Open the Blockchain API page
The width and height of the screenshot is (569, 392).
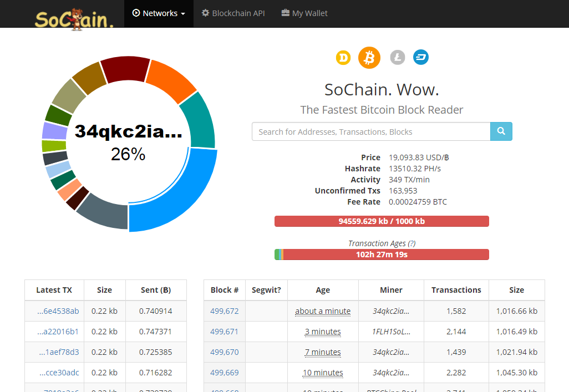pos(233,13)
